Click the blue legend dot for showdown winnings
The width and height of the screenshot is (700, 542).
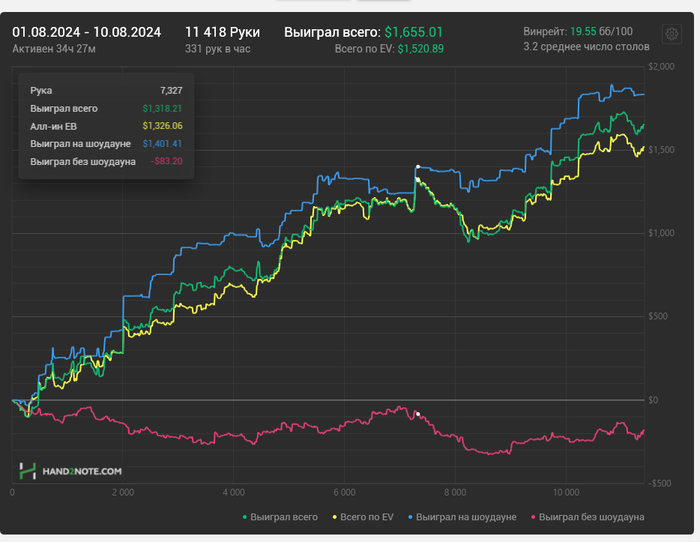pyautogui.click(x=411, y=517)
